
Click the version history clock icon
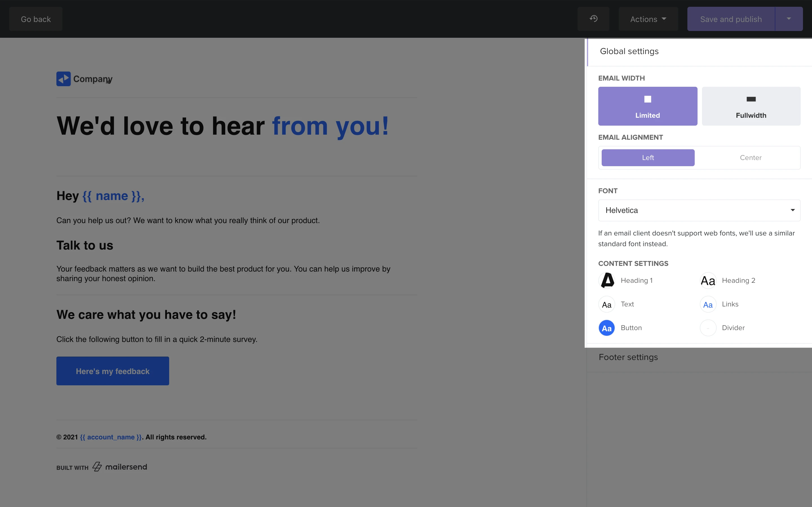point(593,19)
